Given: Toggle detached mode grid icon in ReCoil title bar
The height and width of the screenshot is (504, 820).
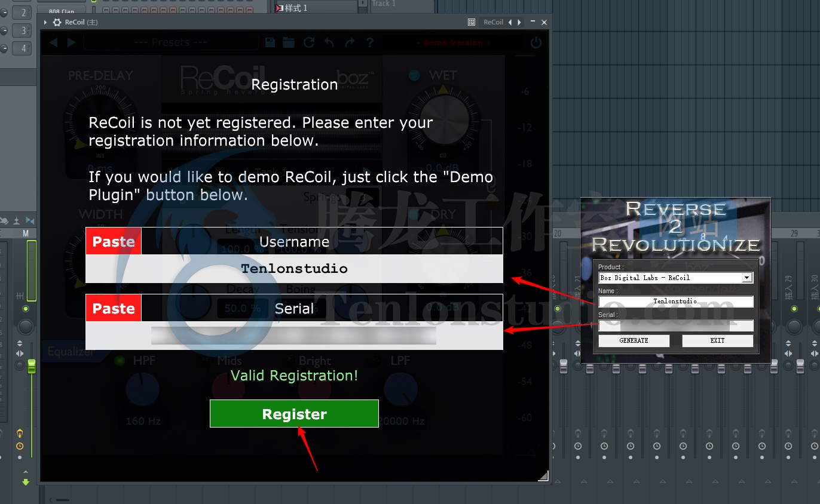Looking at the screenshot, I should 472,22.
